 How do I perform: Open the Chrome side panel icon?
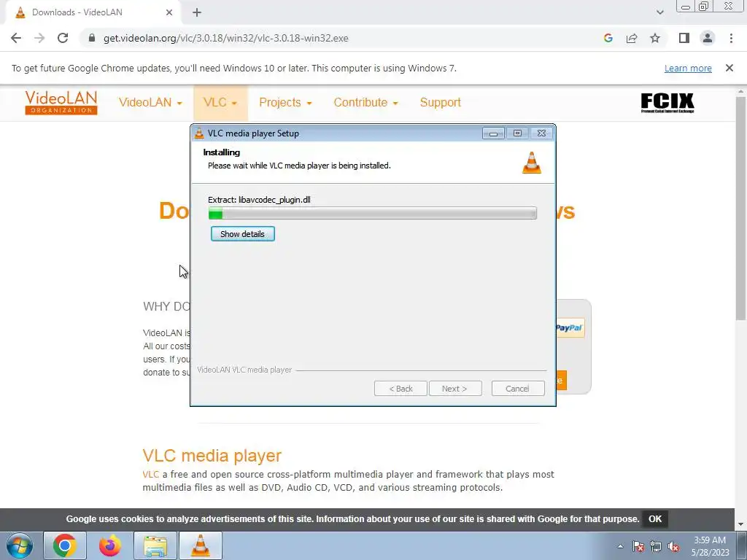(x=684, y=38)
